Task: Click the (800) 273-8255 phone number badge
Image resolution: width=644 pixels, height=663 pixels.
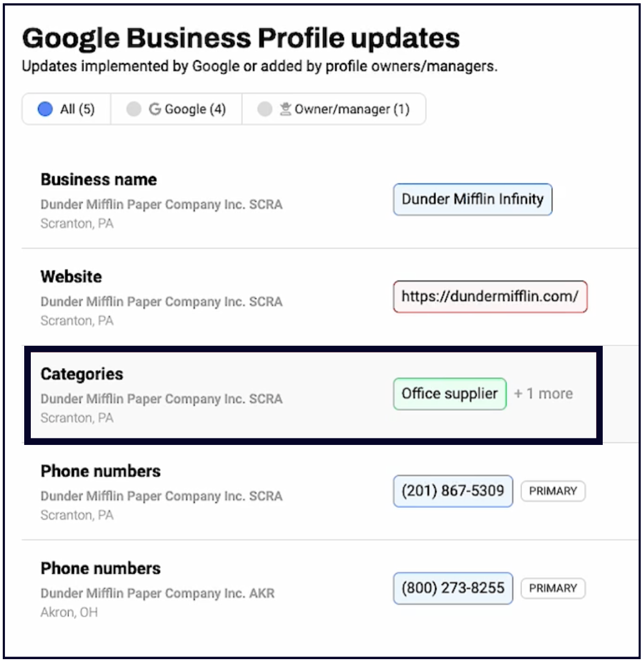Action: 452,588
